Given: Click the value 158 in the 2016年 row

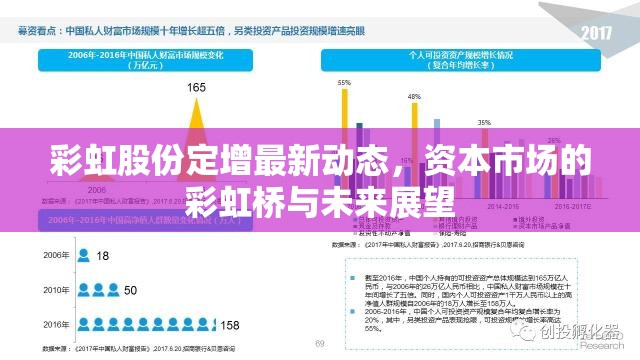Looking at the screenshot, I should coord(230,325).
